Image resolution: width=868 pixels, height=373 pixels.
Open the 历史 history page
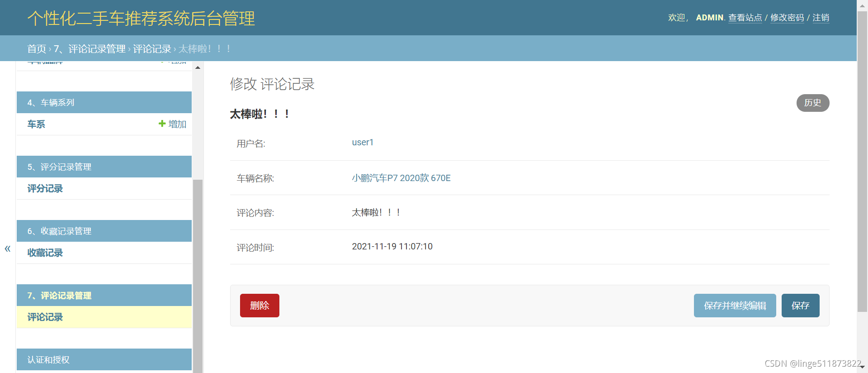812,103
